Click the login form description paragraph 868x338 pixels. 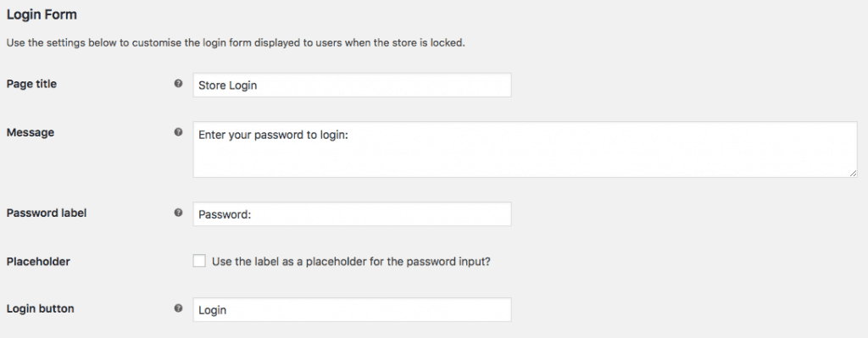click(236, 43)
